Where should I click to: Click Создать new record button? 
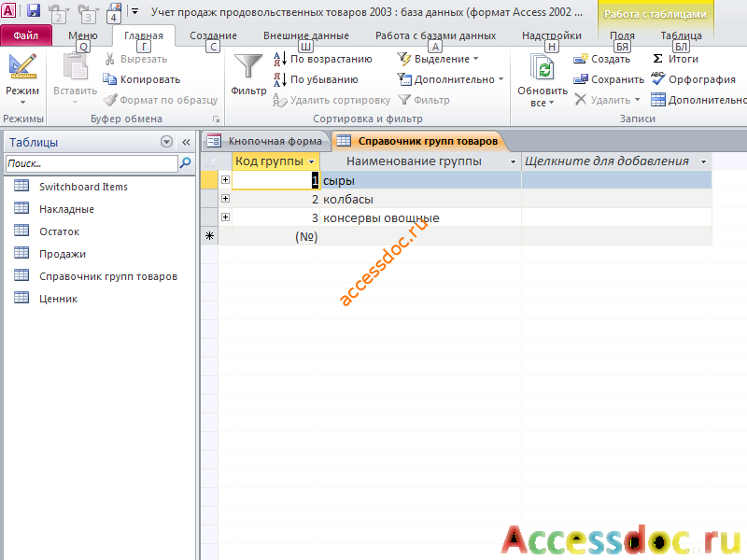click(x=602, y=59)
